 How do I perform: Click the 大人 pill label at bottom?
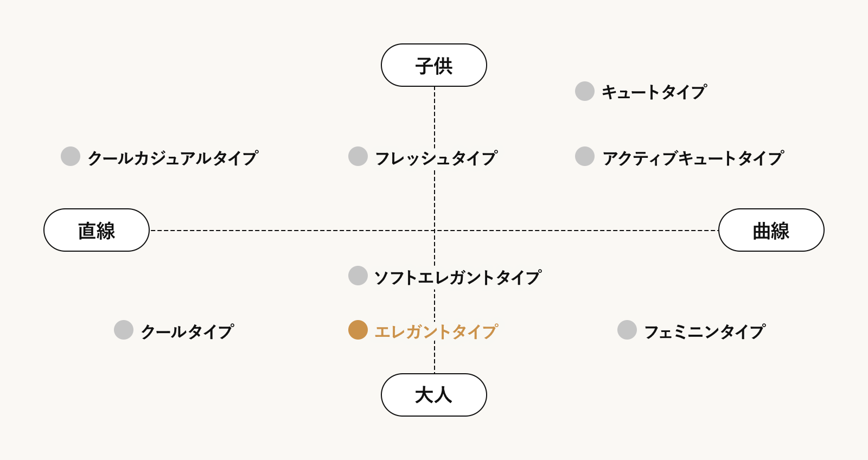pos(434,395)
